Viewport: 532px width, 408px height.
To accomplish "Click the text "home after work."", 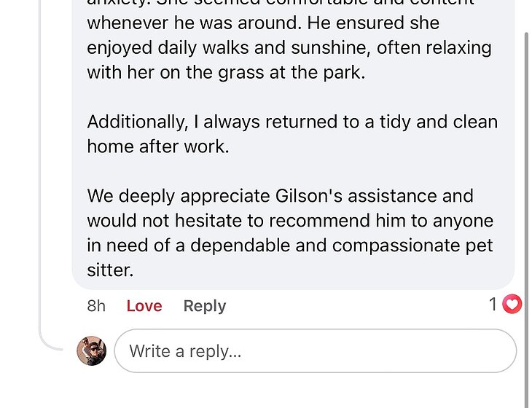I will pyautogui.click(x=157, y=146).
